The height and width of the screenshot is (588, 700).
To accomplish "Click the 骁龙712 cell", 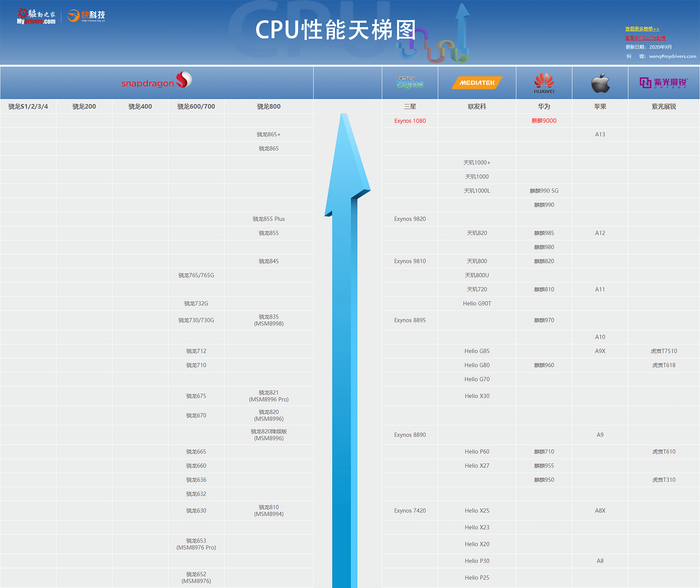I will 196,351.
